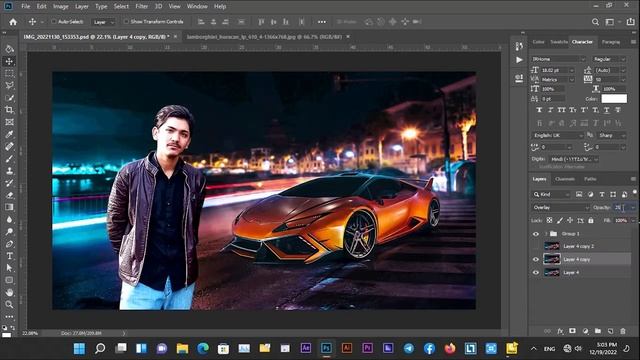Select the Frame tool
The height and width of the screenshot is (360, 640).
click(x=9, y=122)
